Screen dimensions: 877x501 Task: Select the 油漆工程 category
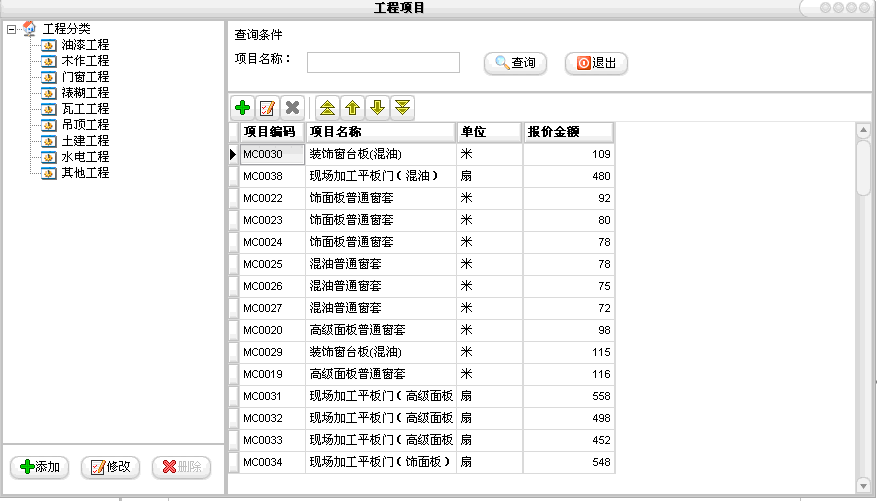point(85,45)
